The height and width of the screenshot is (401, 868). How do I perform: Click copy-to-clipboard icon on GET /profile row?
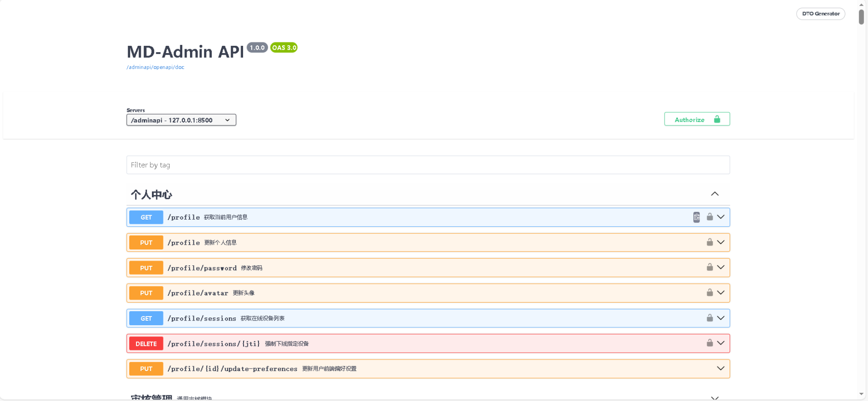[x=696, y=217]
